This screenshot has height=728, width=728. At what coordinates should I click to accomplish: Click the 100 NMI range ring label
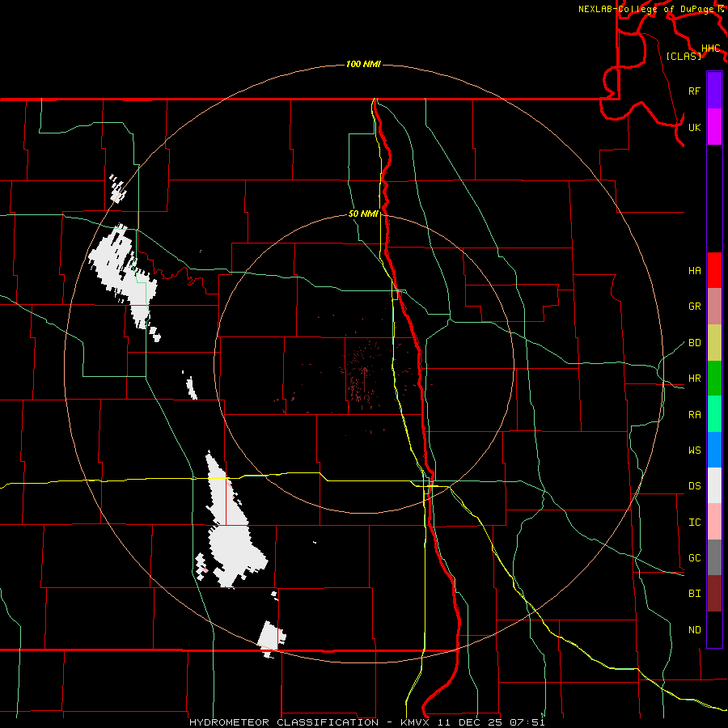pos(363,64)
